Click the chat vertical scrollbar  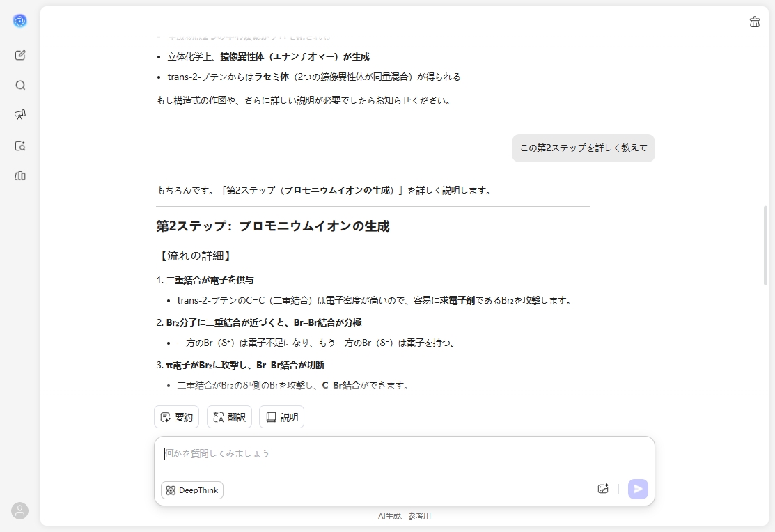tap(766, 245)
